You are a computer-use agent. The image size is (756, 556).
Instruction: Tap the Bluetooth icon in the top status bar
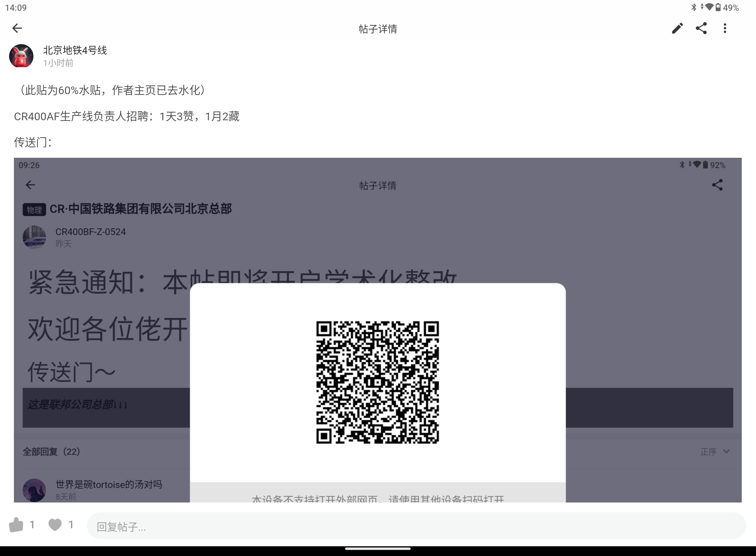point(693,7)
